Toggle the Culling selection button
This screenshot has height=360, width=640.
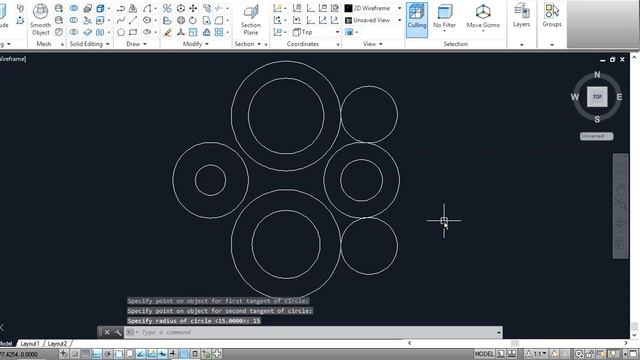point(417,19)
